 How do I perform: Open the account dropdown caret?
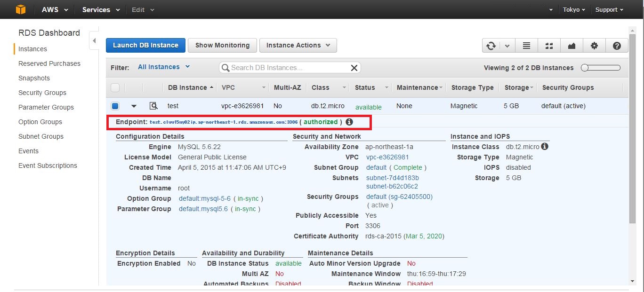(551, 10)
